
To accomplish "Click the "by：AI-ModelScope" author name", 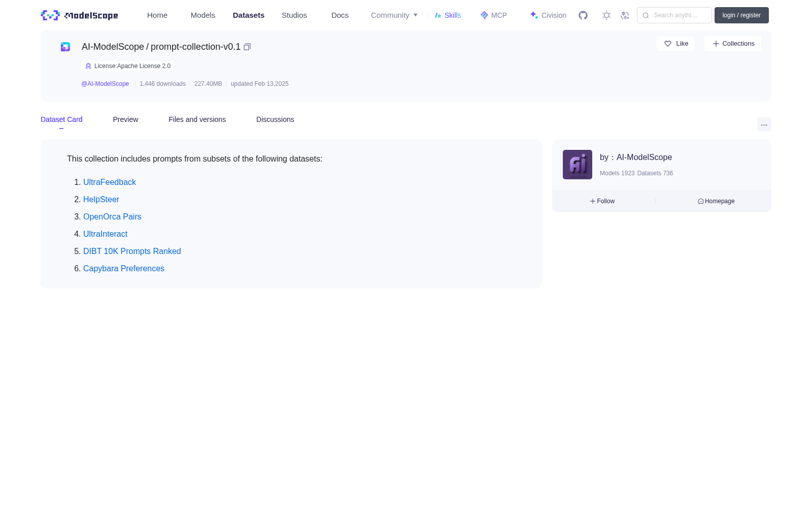I will (636, 157).
